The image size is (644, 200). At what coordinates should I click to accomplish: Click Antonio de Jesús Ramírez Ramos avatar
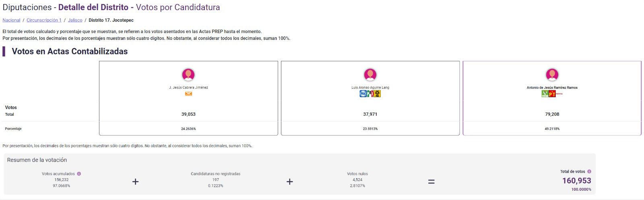(552, 75)
